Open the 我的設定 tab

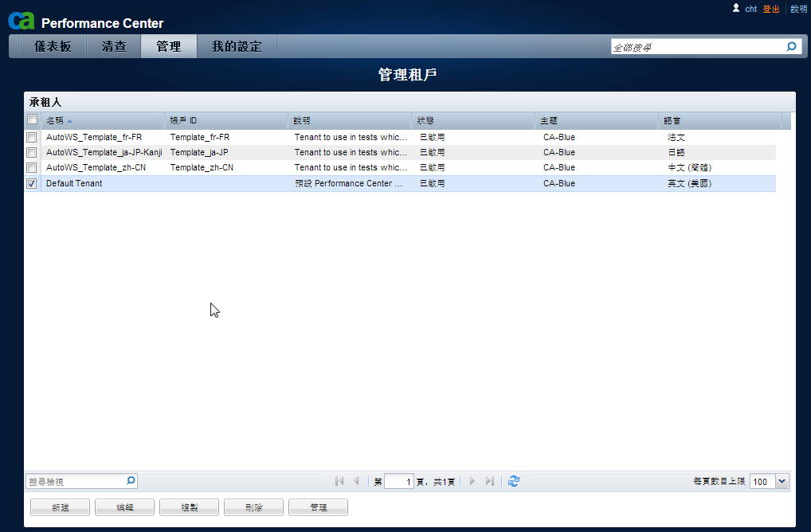click(x=237, y=46)
